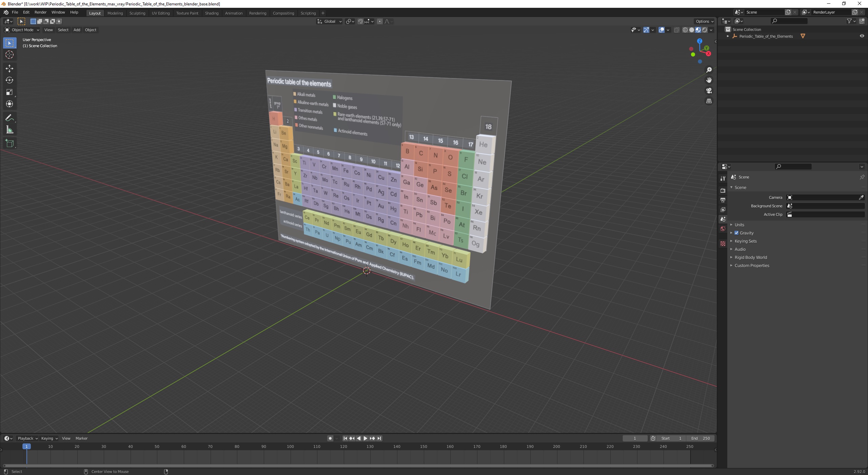The width and height of the screenshot is (868, 475).
Task: Switch to the UV Editing workspace tab
Action: point(160,13)
